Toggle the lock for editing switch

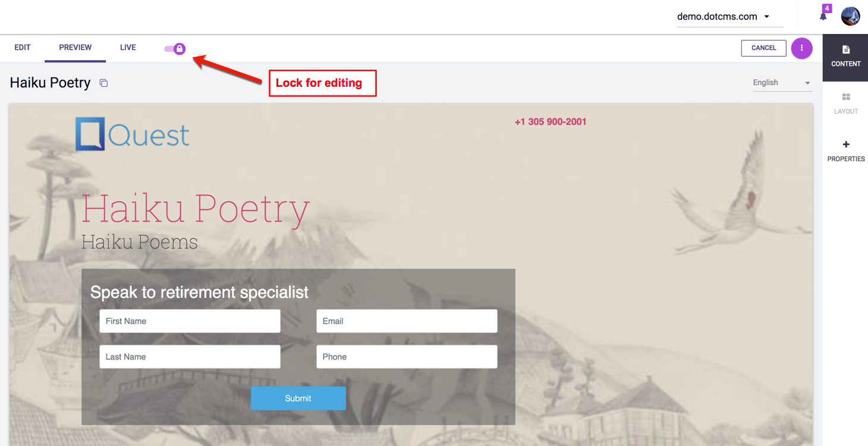(175, 49)
